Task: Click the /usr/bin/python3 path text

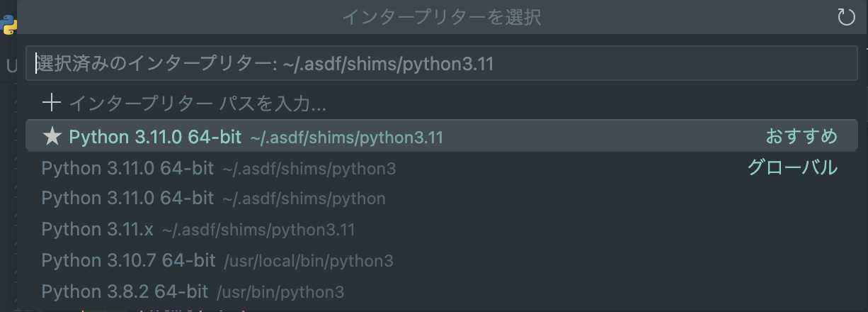Action: [x=280, y=292]
